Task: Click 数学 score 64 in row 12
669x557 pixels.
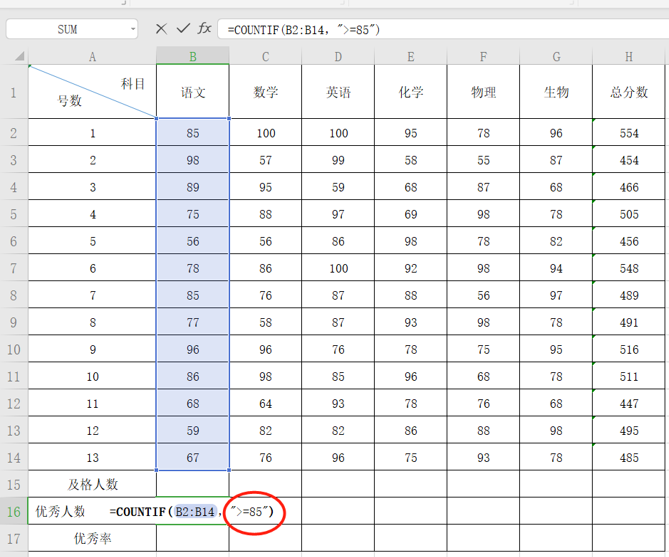Action: click(265, 403)
